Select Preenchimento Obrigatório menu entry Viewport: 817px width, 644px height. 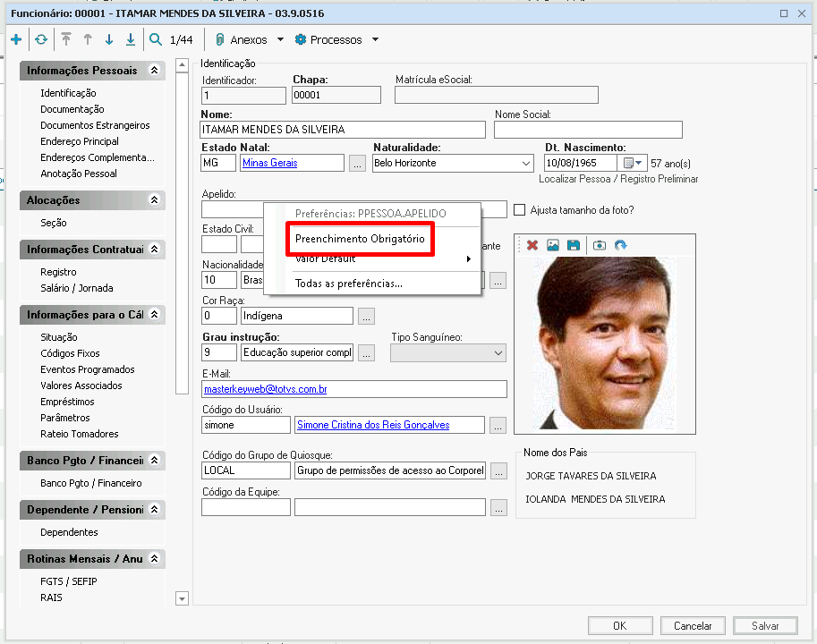click(360, 239)
